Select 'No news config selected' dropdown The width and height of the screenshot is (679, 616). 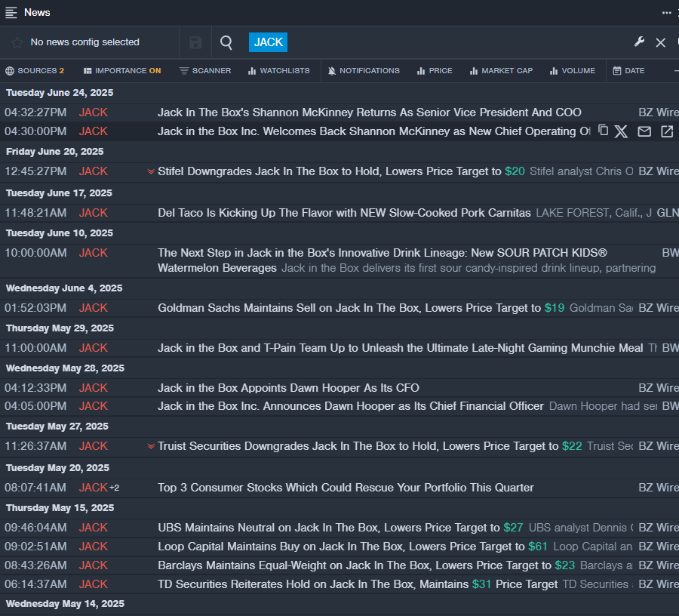(84, 42)
